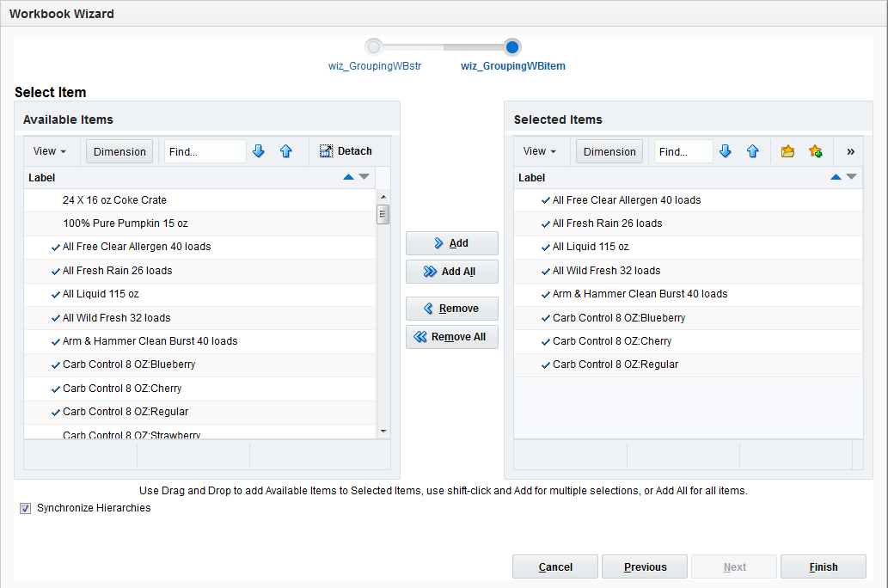Select 'Carb Control 8 OZ:Blueberry' in Selected Items
This screenshot has width=888, height=588.
pos(688,318)
